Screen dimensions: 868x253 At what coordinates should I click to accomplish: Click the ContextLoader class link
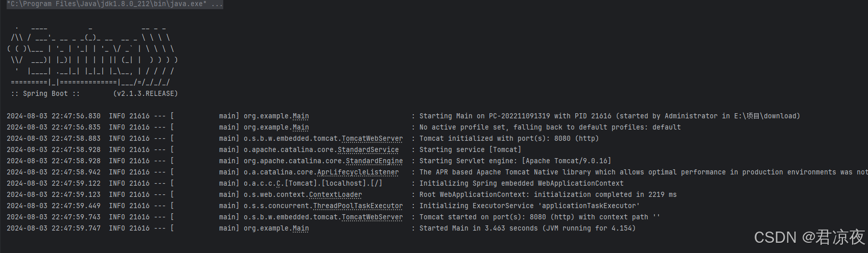pyautogui.click(x=335, y=195)
